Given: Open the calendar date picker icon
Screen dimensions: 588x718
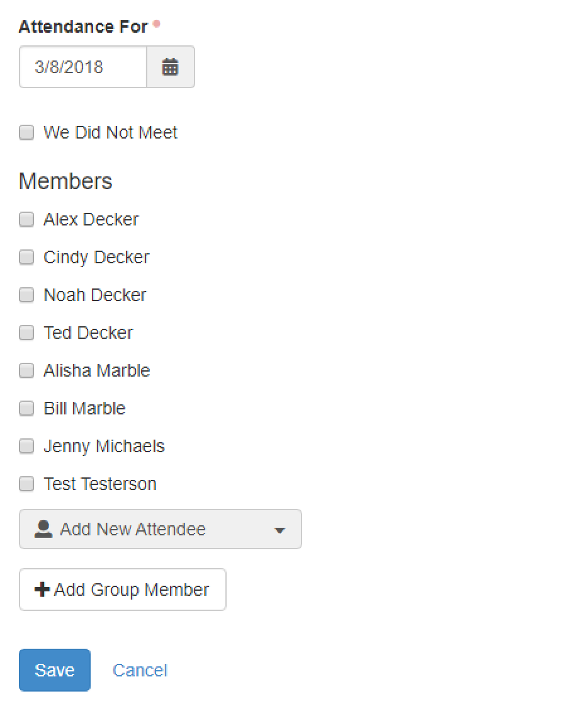Looking at the screenshot, I should [x=170, y=67].
